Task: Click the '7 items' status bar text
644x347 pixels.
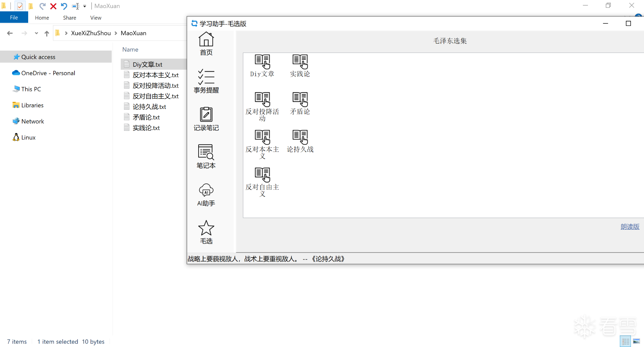Action: 17,342
